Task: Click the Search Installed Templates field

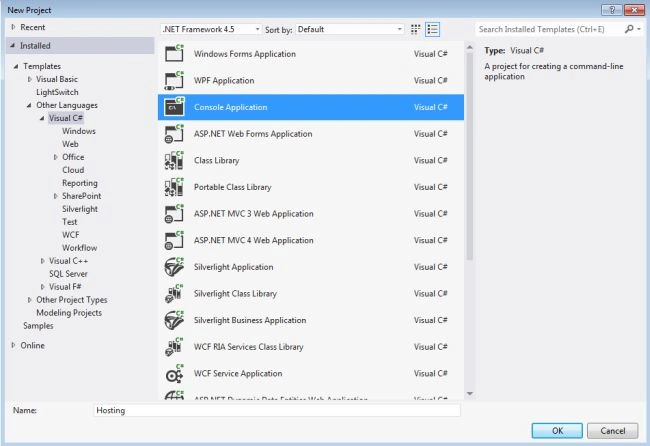Action: tap(549, 29)
